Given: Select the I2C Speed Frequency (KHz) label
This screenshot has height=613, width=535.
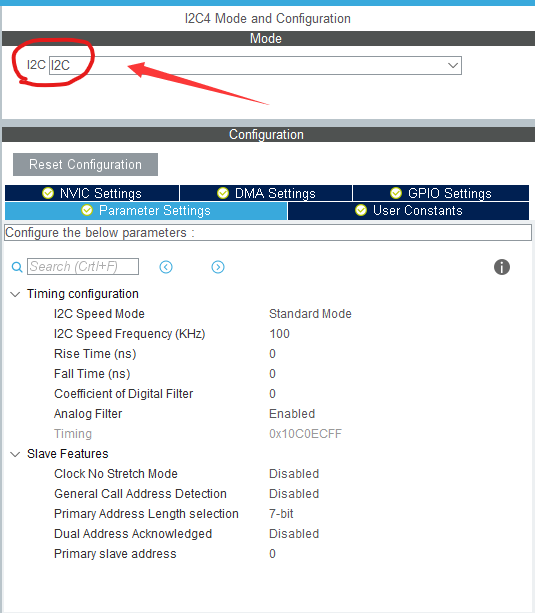Looking at the screenshot, I should 129,334.
